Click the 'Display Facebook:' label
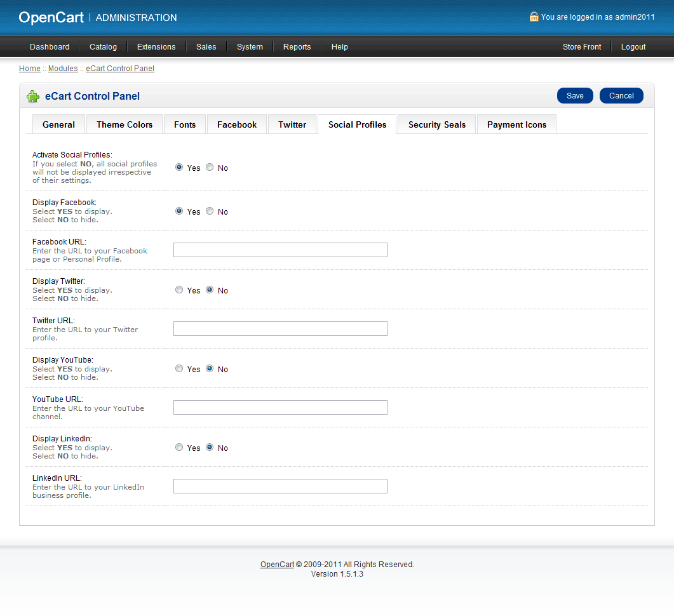This screenshot has width=674, height=616. [x=64, y=203]
